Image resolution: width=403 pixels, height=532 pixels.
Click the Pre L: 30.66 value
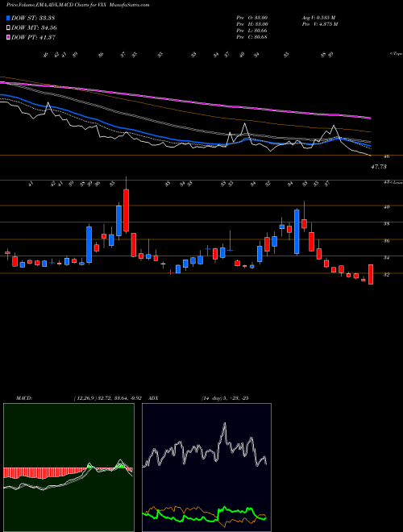click(x=252, y=31)
